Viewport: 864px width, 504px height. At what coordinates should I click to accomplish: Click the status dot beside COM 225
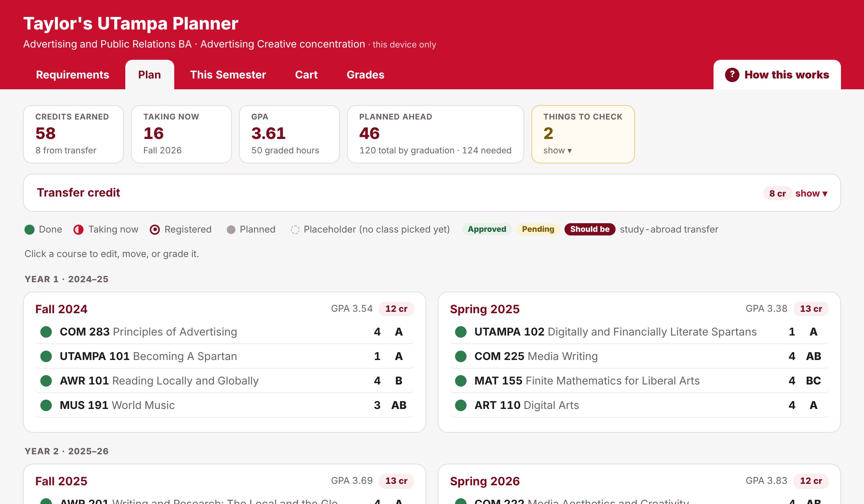(x=461, y=356)
